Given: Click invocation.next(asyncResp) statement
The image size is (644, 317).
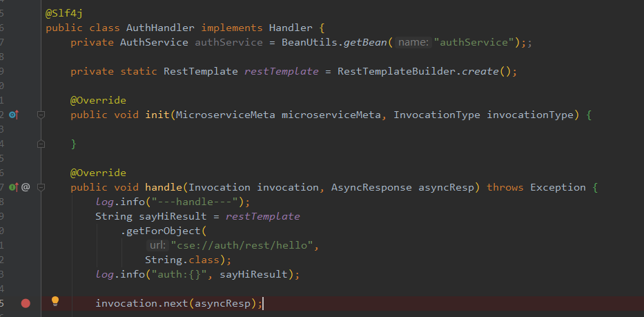Looking at the screenshot, I should click(179, 303).
